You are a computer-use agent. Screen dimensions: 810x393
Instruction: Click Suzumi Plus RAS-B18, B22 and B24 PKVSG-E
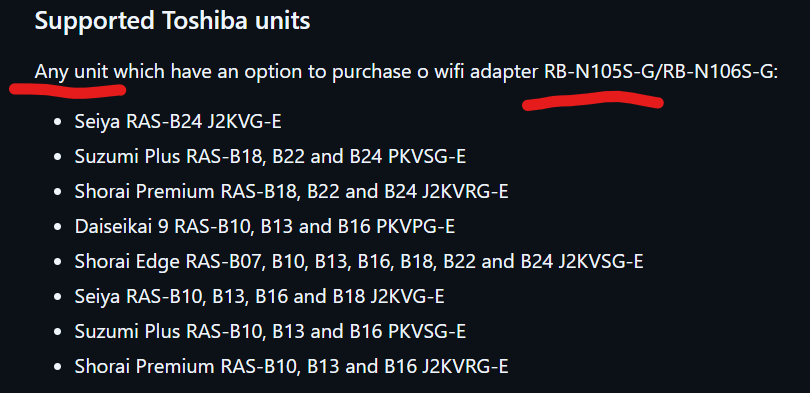tap(270, 156)
